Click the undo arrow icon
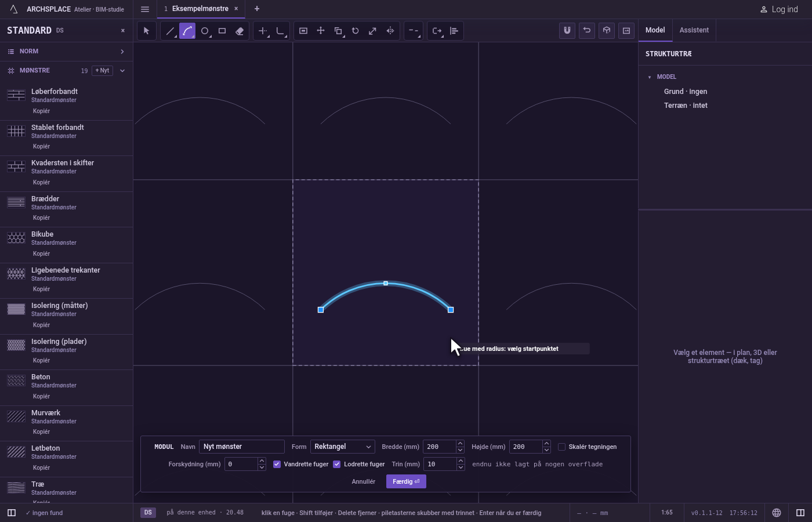The width and height of the screenshot is (812, 522). tap(587, 31)
